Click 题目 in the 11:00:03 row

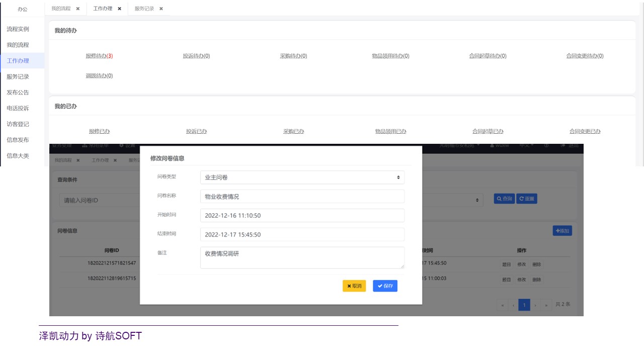click(x=507, y=280)
